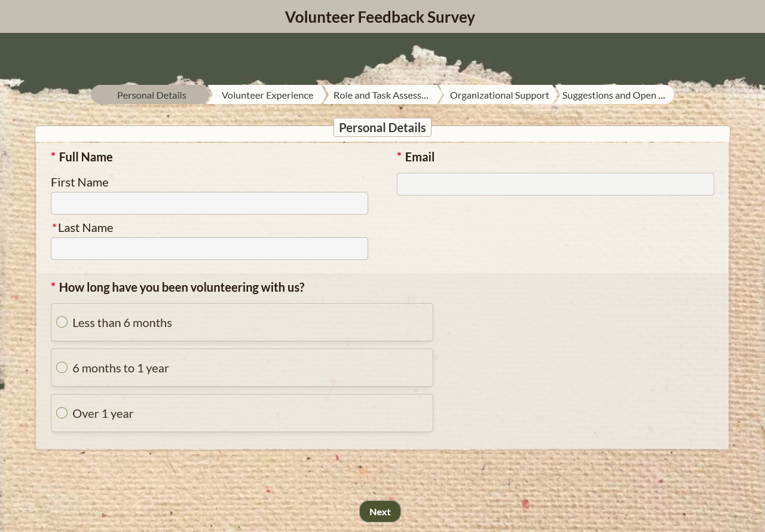
Task: Switch to the Volunteer Experience step
Action: click(x=267, y=94)
